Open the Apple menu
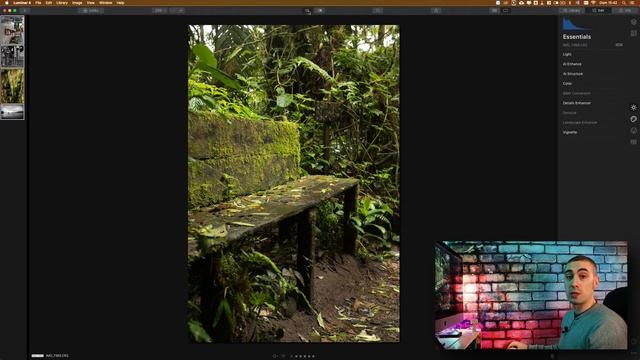This screenshot has width=640, height=360. [6, 3]
